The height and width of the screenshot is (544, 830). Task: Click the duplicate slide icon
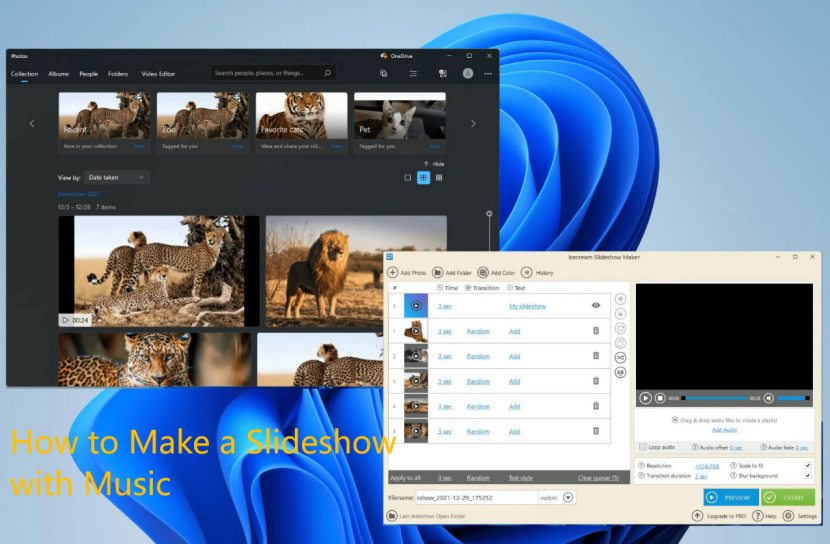click(x=620, y=343)
